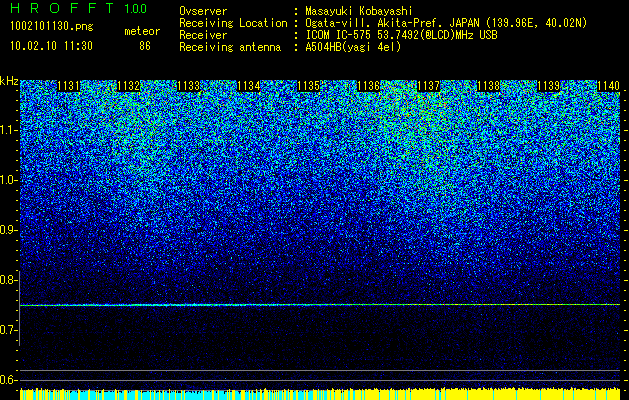
Task: Click the 1135 time marker
Action: 308,86
